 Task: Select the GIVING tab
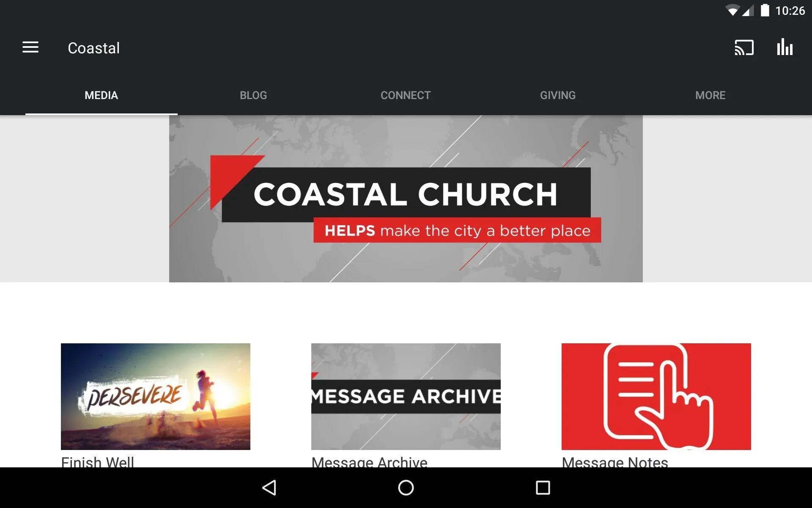click(557, 95)
